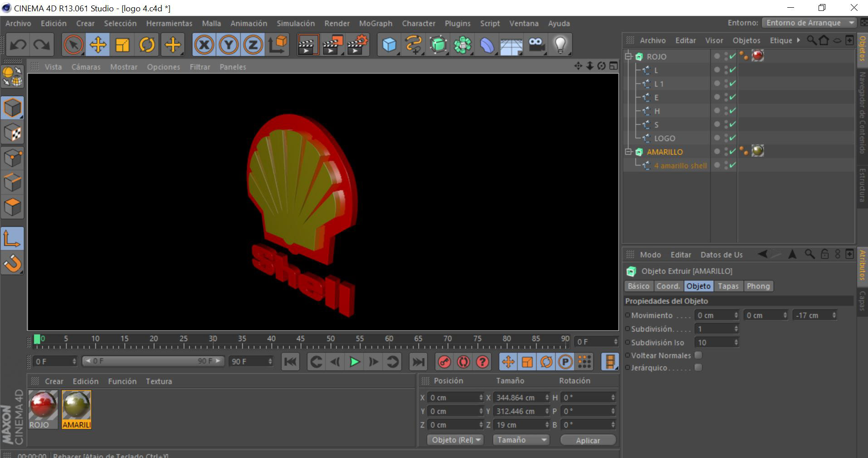Viewport: 868px width, 458px height.
Task: Check Voltear Normales option
Action: (698, 355)
